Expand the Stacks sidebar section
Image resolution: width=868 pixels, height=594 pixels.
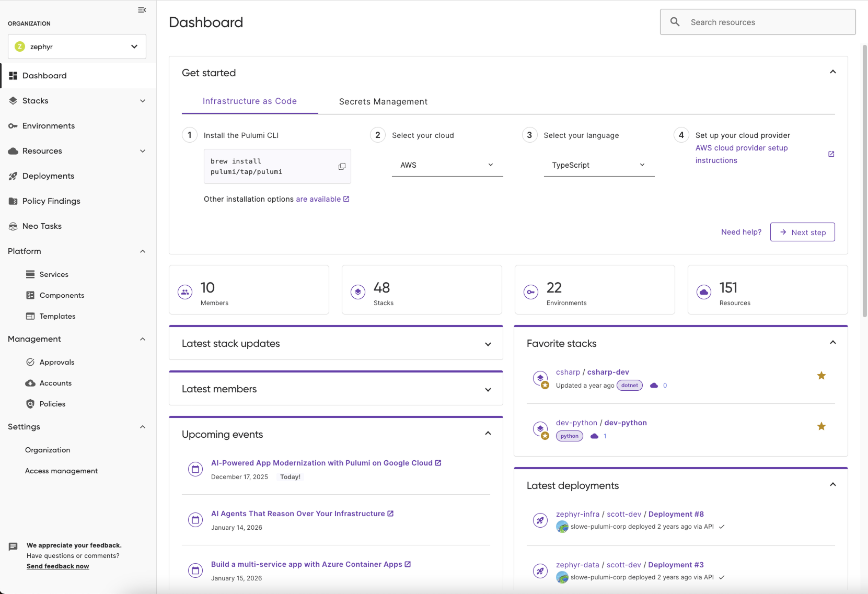[143, 101]
